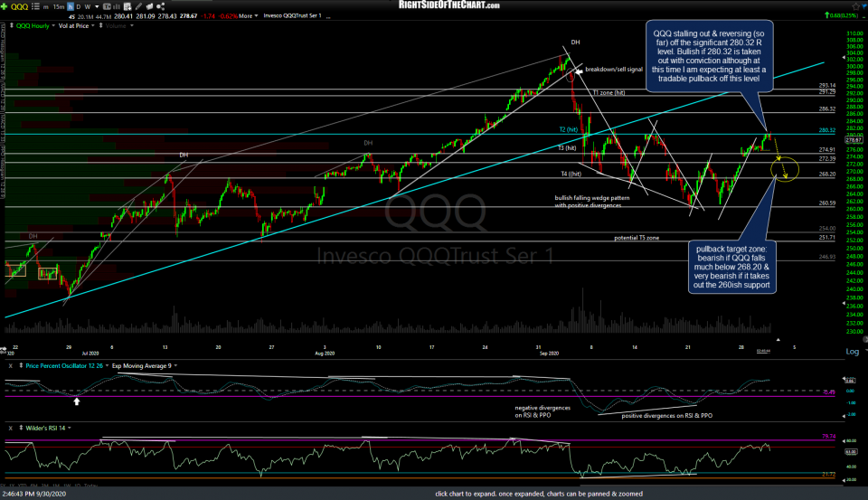
Task: Open the More dropdown in the quote bar
Action: point(248,16)
